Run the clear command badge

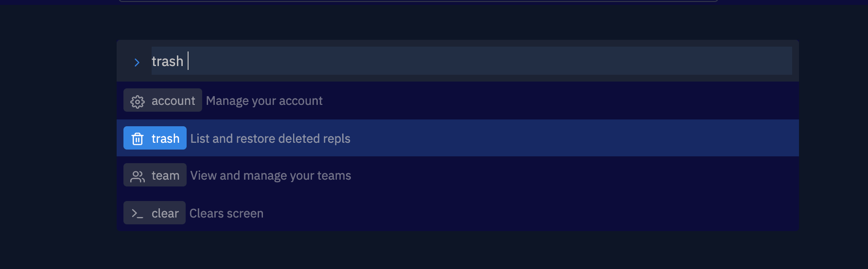pos(155,213)
